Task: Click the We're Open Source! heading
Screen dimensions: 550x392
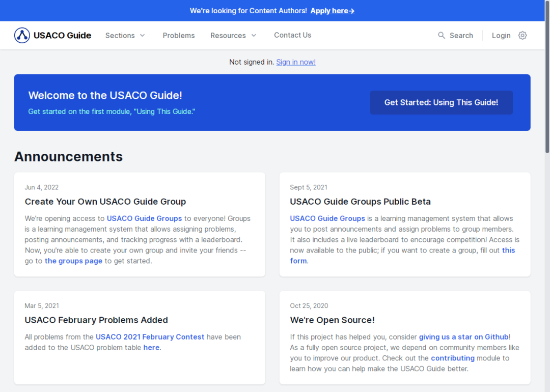Action: point(332,320)
